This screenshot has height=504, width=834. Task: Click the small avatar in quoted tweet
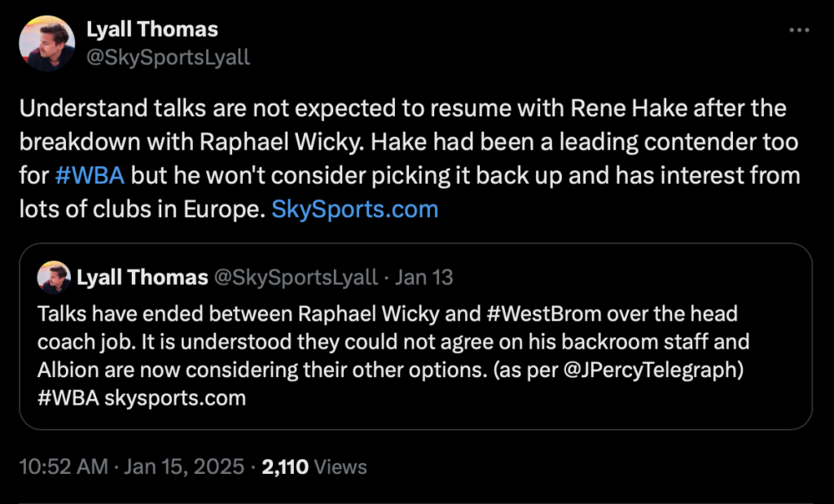(x=54, y=278)
